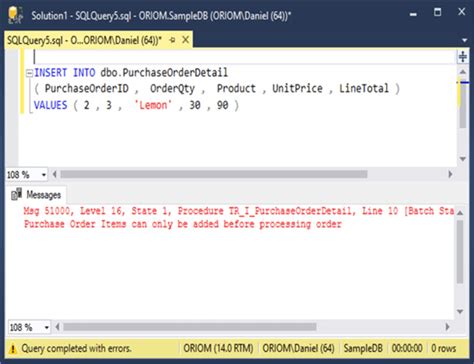Click Query completed with errors status
Viewport: 474px width, 364px height.
click(76, 349)
